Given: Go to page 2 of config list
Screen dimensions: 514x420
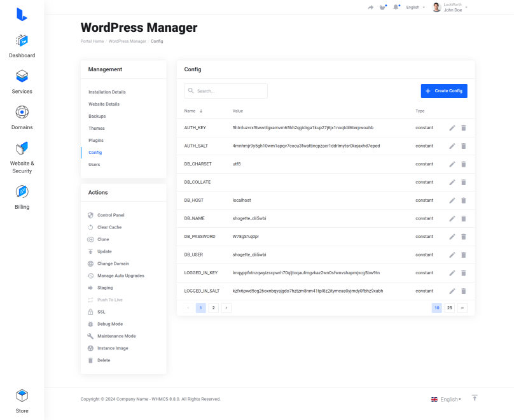Looking at the screenshot, I should (x=213, y=308).
